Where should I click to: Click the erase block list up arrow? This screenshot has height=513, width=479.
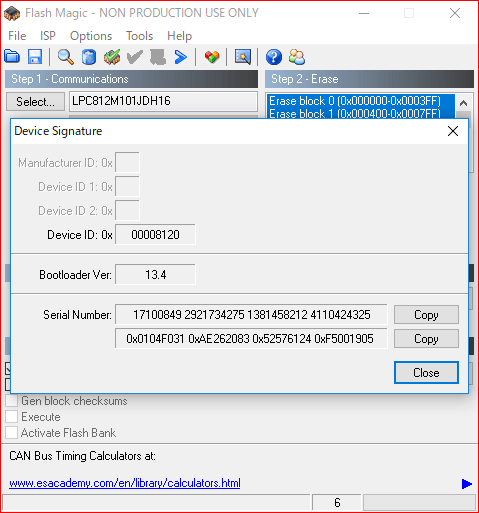tap(463, 103)
